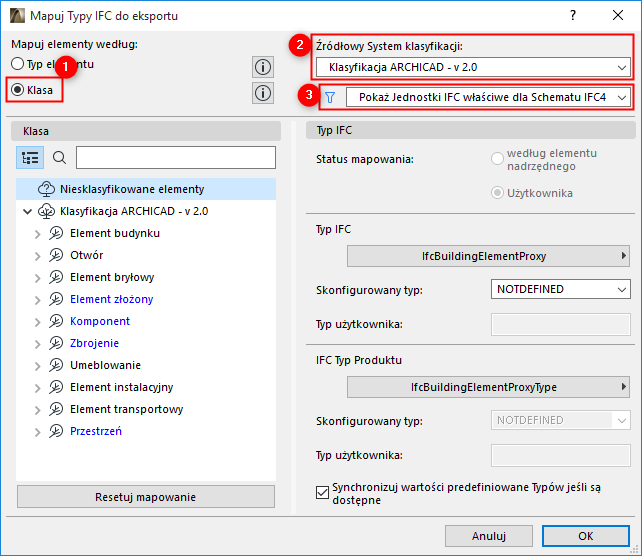Click the Element budynku class icon
The height and width of the screenshot is (556, 642).
pyautogui.click(x=56, y=233)
